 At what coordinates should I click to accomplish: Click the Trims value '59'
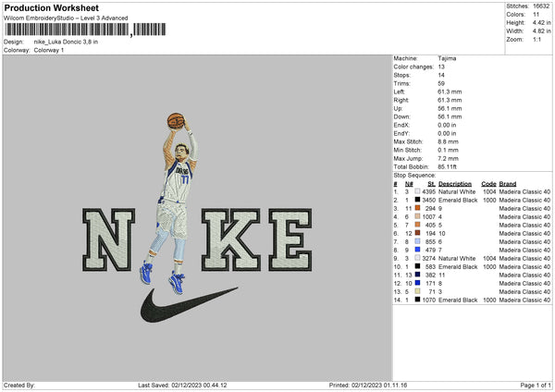coord(441,83)
